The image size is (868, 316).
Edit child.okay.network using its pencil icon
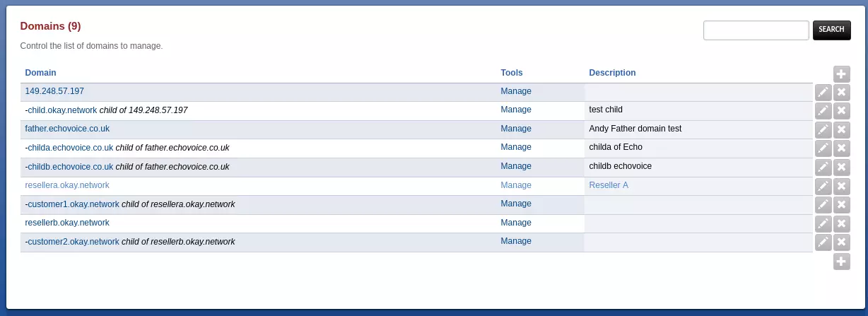[823, 111]
